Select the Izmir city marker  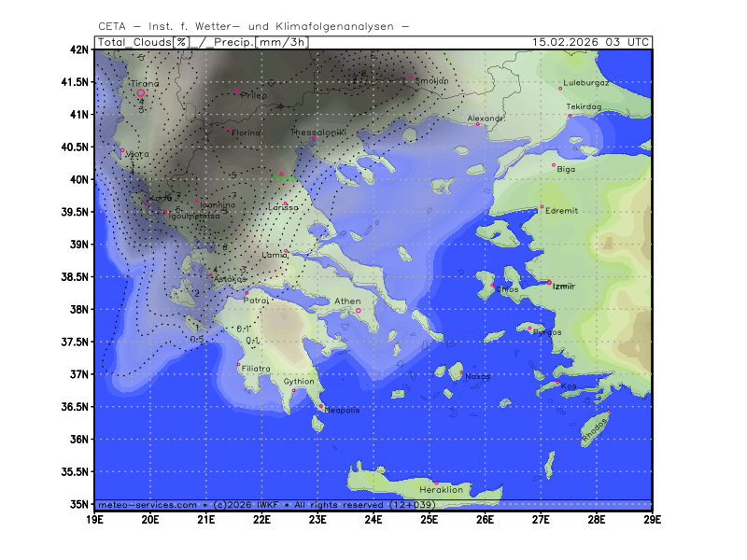pos(549,282)
